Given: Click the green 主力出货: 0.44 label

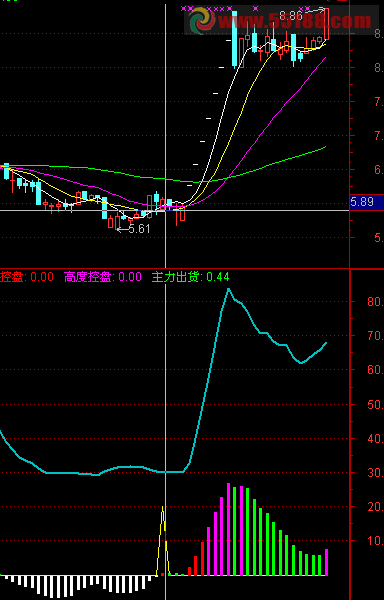Looking at the screenshot, I should 190,277.
